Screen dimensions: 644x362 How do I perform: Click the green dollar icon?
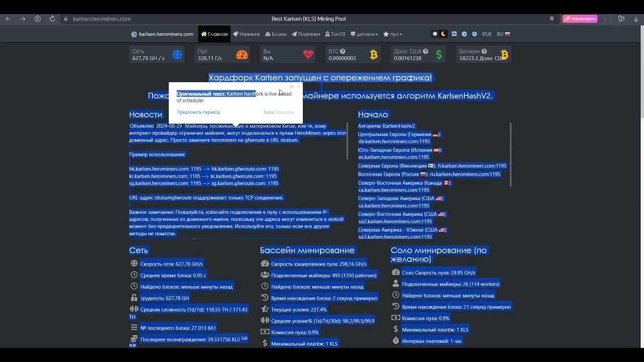pos(439,55)
